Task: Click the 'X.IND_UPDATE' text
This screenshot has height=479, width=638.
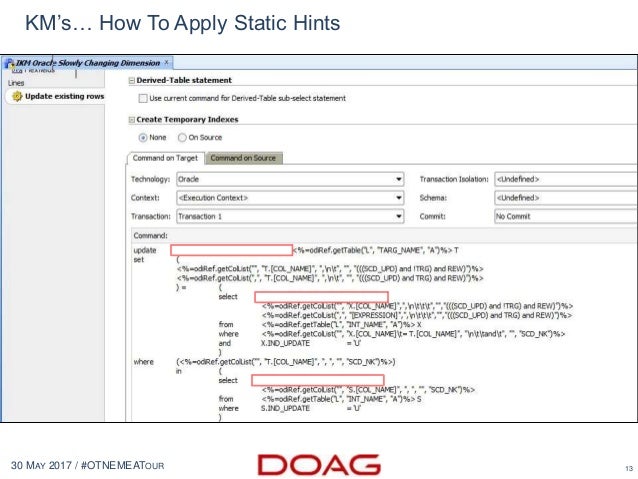Action: pos(285,343)
